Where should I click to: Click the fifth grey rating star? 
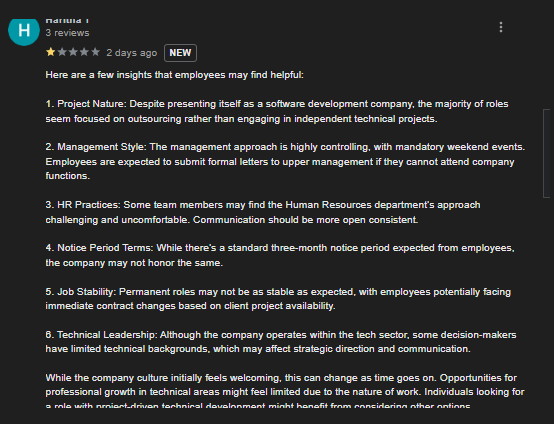(x=95, y=52)
